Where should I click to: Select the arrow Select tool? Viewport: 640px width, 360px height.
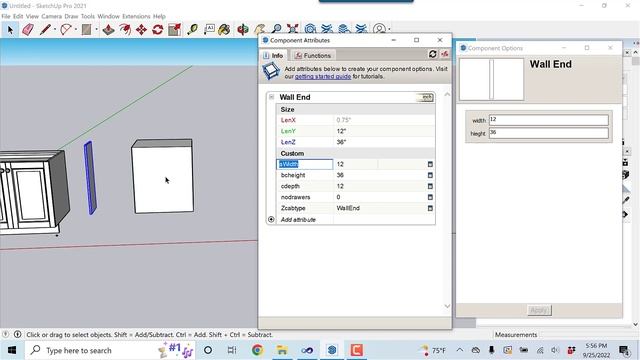[x=10, y=30]
